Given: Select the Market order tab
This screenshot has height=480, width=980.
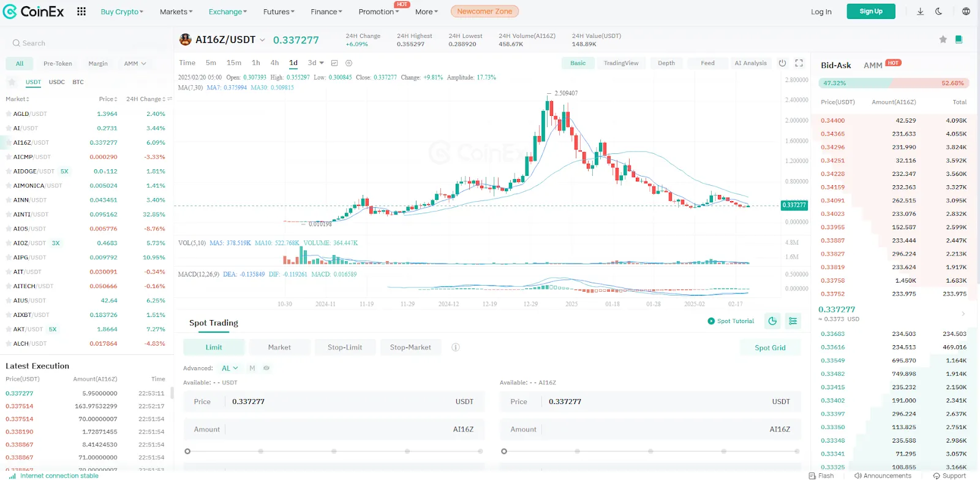Looking at the screenshot, I should [279, 348].
